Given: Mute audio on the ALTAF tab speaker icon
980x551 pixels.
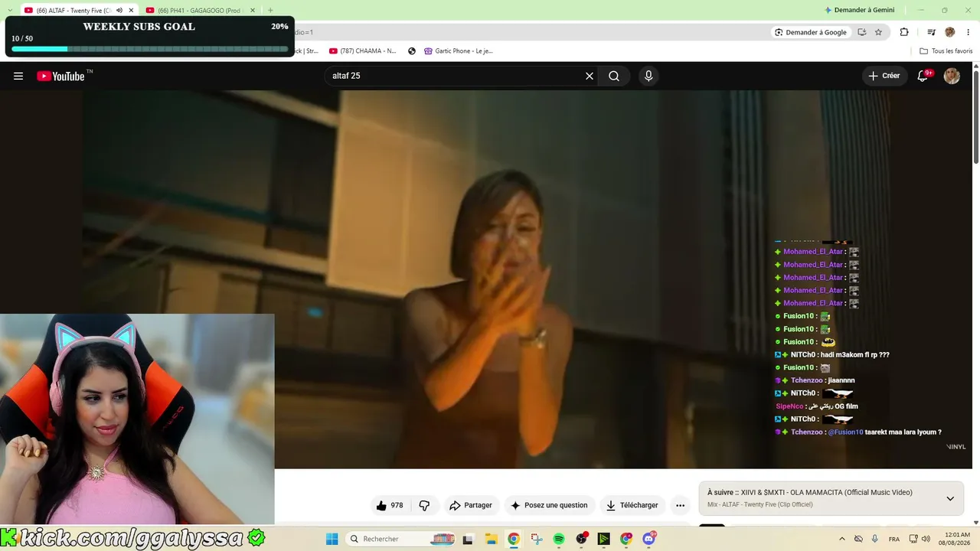Looking at the screenshot, I should [x=119, y=10].
